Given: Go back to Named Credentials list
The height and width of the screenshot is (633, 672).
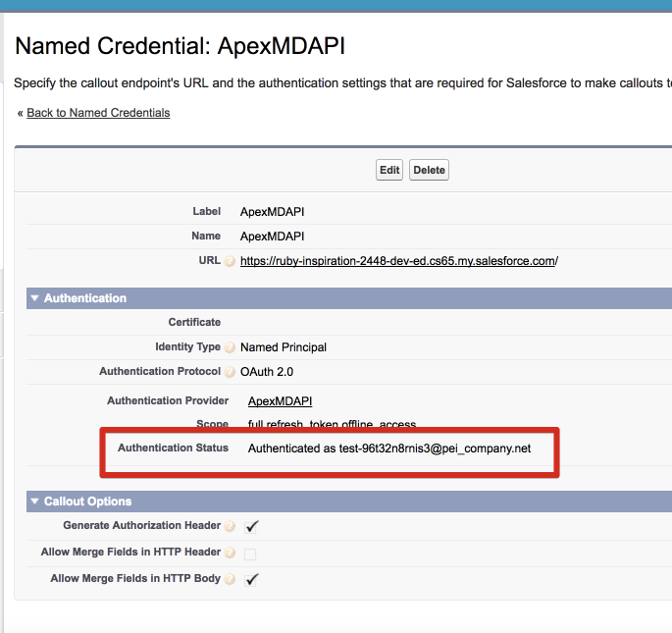Looking at the screenshot, I should coord(98,113).
